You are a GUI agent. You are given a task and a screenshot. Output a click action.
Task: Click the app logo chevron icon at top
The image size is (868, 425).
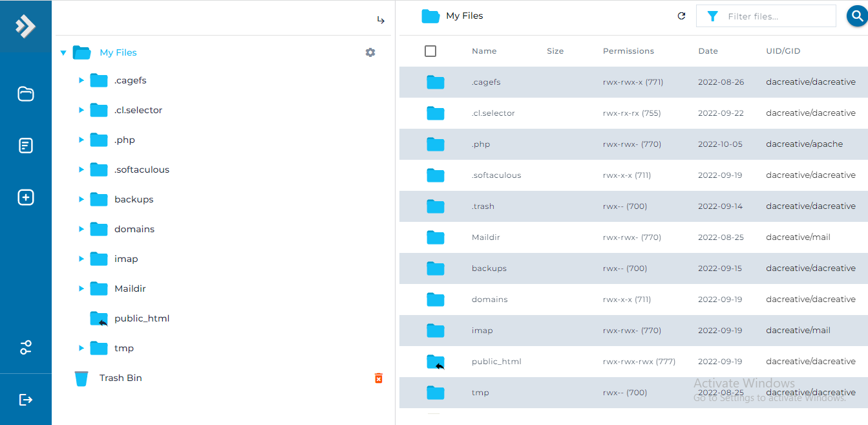click(25, 26)
